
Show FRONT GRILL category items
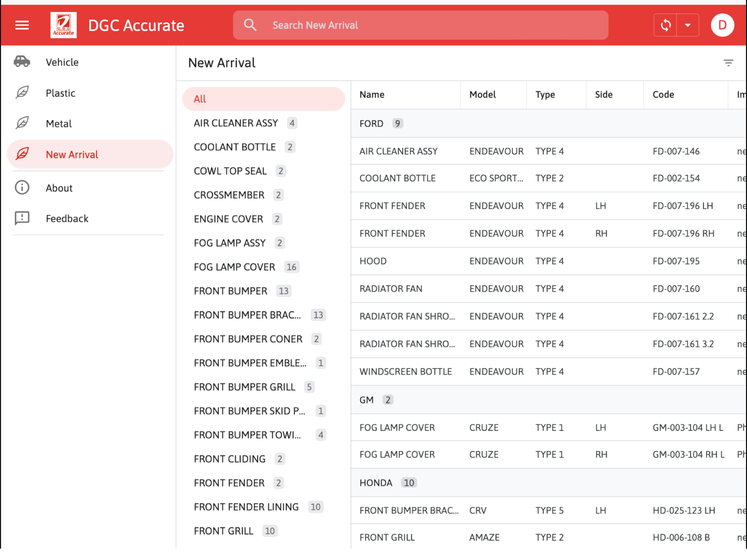[263, 530]
